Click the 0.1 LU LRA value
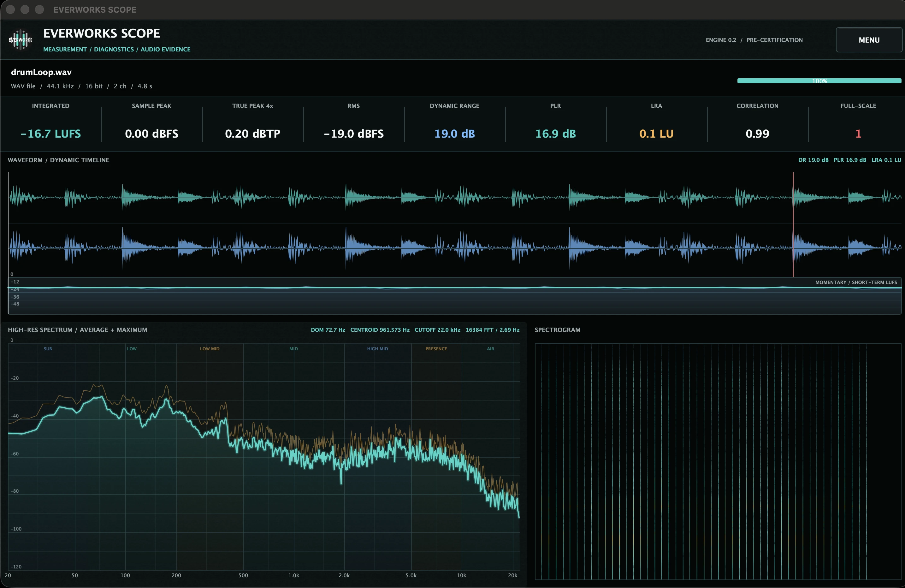Screen dimensions: 905x588 [x=656, y=134]
